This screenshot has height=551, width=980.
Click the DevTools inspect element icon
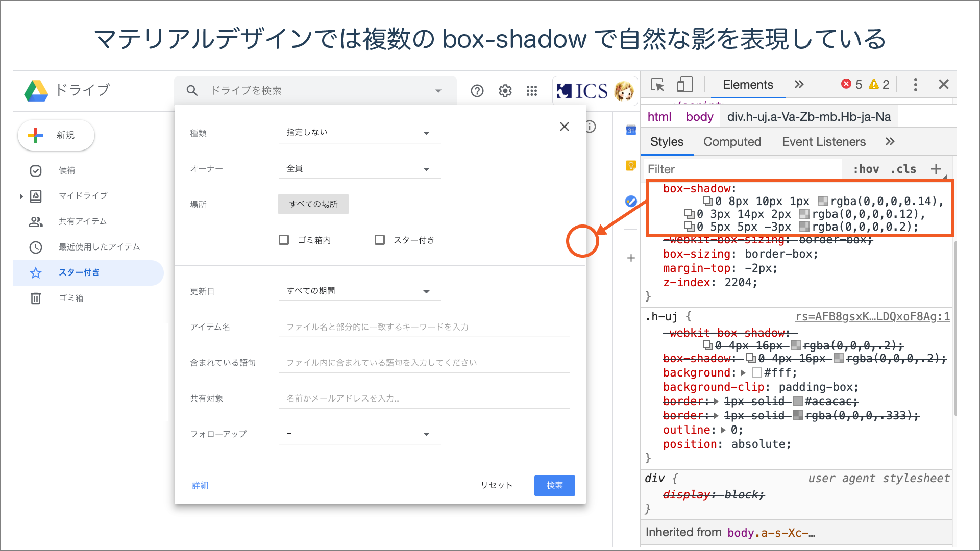[x=657, y=86]
